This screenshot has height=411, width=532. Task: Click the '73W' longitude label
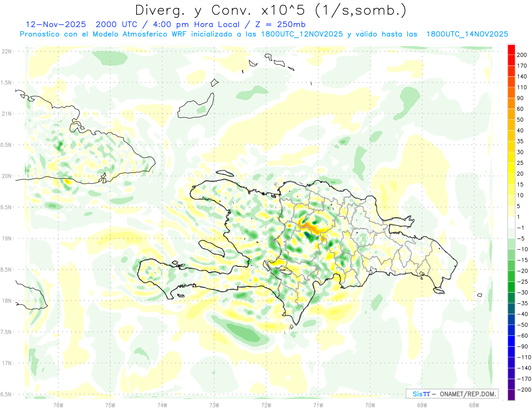214,405
